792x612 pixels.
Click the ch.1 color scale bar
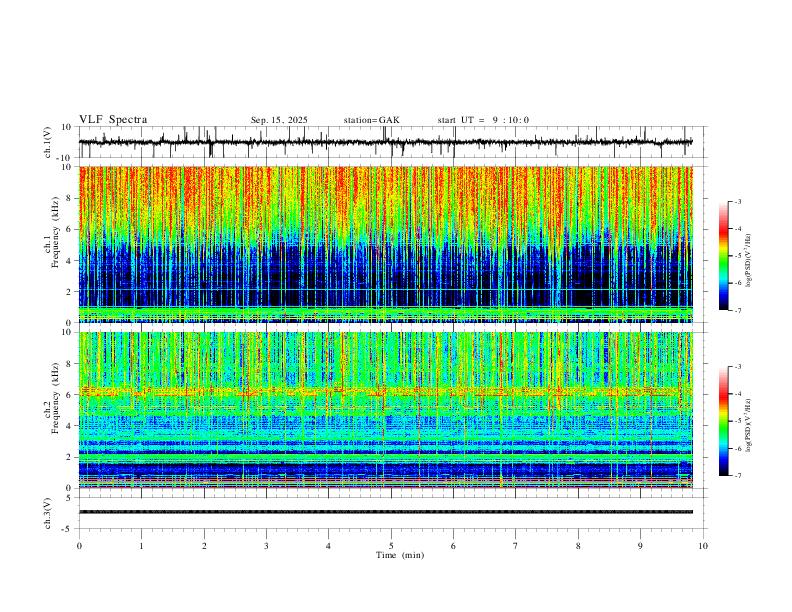click(723, 256)
